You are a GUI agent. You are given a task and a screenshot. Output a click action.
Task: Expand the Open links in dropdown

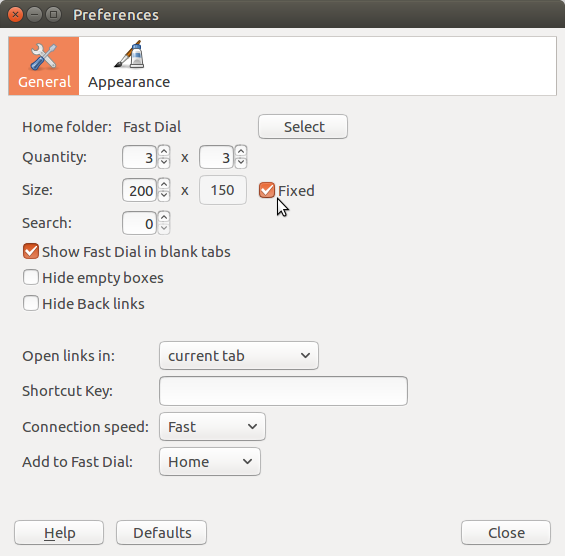coord(239,356)
